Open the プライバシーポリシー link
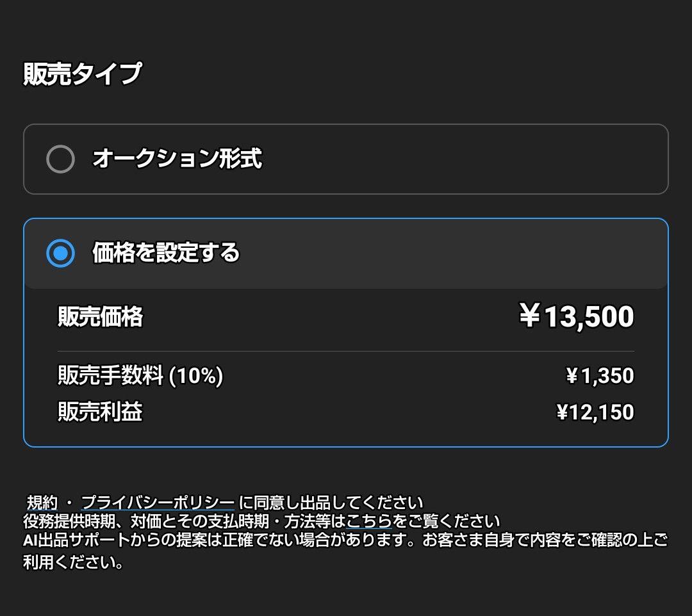 [158, 503]
